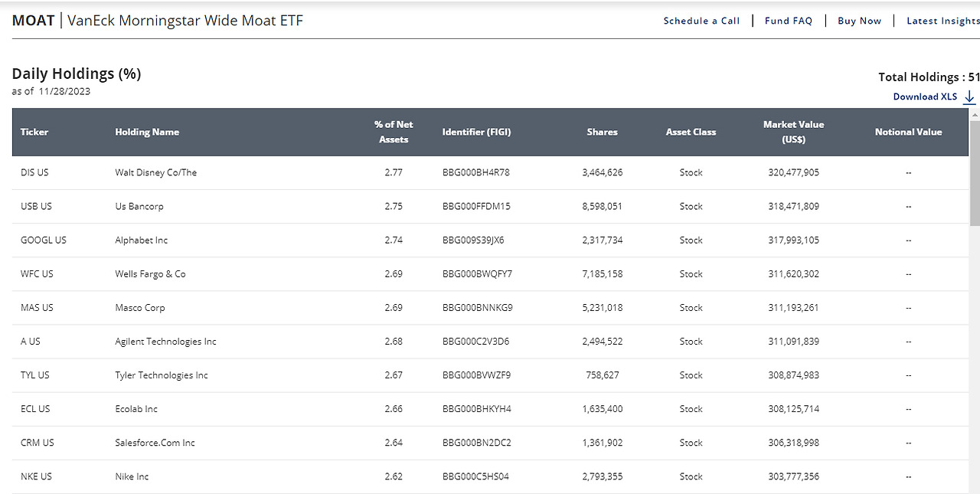Sort by Market Value (US$)
This screenshot has width=980, height=494.
pos(793,132)
